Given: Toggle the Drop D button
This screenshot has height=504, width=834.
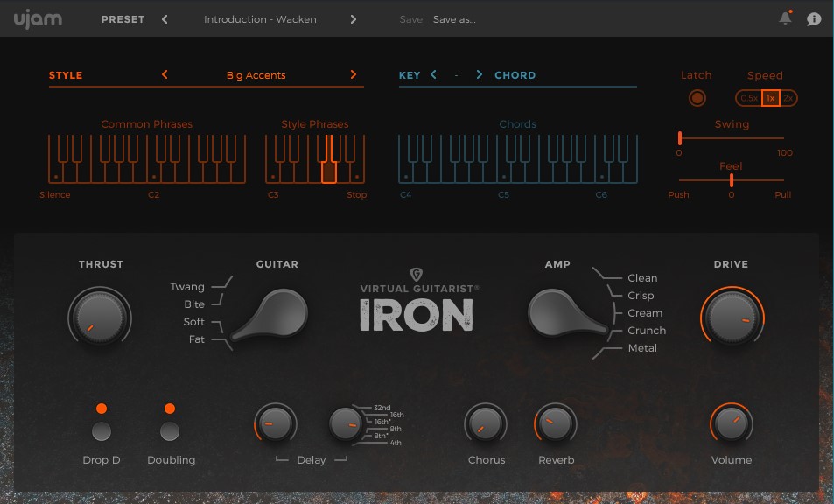Looking at the screenshot, I should pyautogui.click(x=102, y=430).
